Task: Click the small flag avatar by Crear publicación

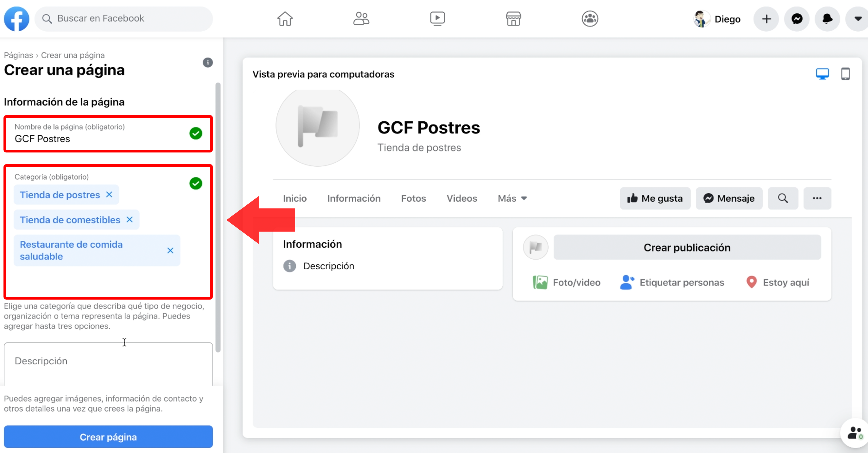Action: click(x=535, y=247)
